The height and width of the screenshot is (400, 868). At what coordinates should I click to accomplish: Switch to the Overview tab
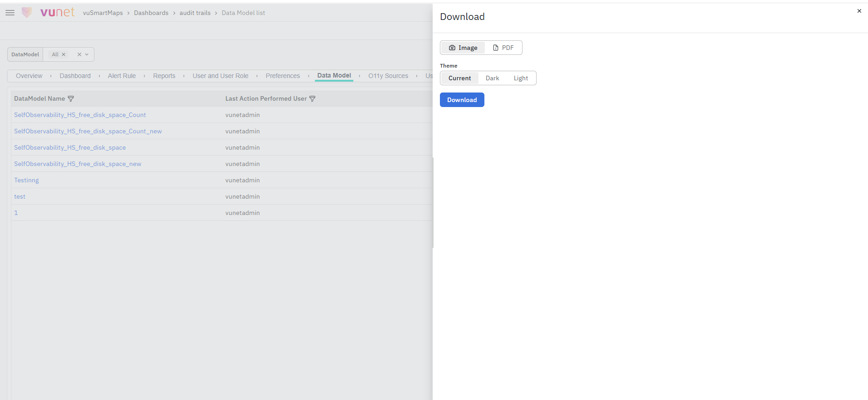[29, 76]
